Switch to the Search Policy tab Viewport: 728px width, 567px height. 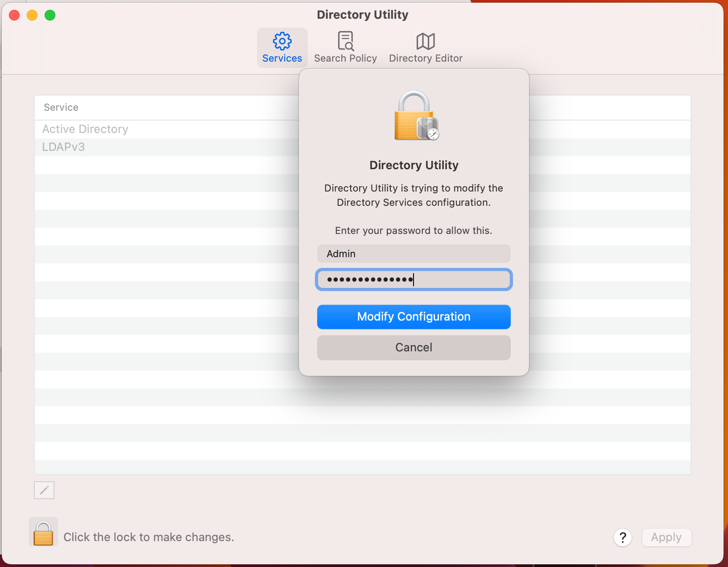345,47
